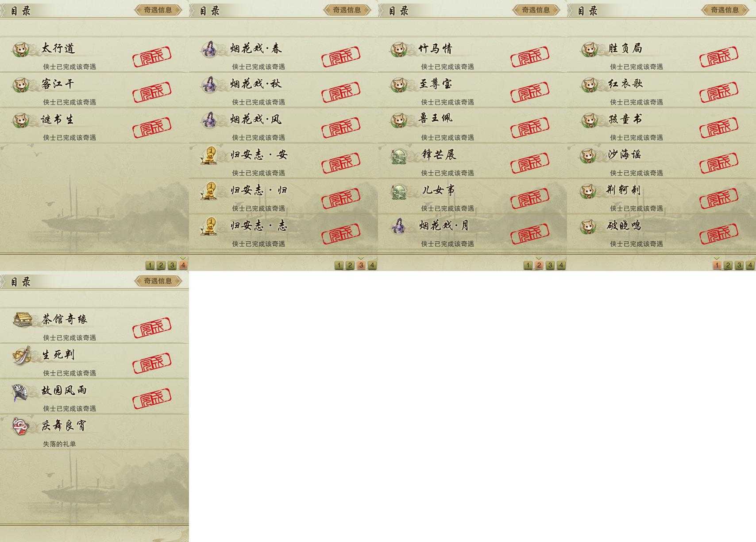Go to page 1 under 太行道 panel
Image resolution: width=756 pixels, height=542 pixels.
150,265
